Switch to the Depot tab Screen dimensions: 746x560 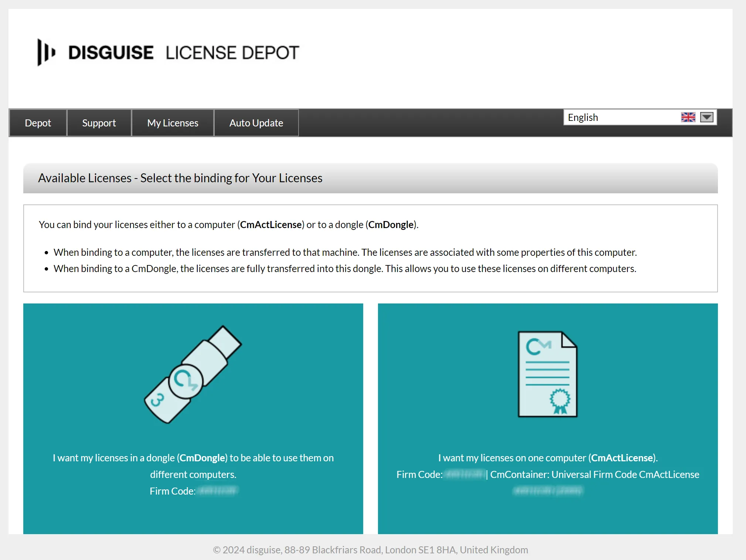(x=38, y=122)
